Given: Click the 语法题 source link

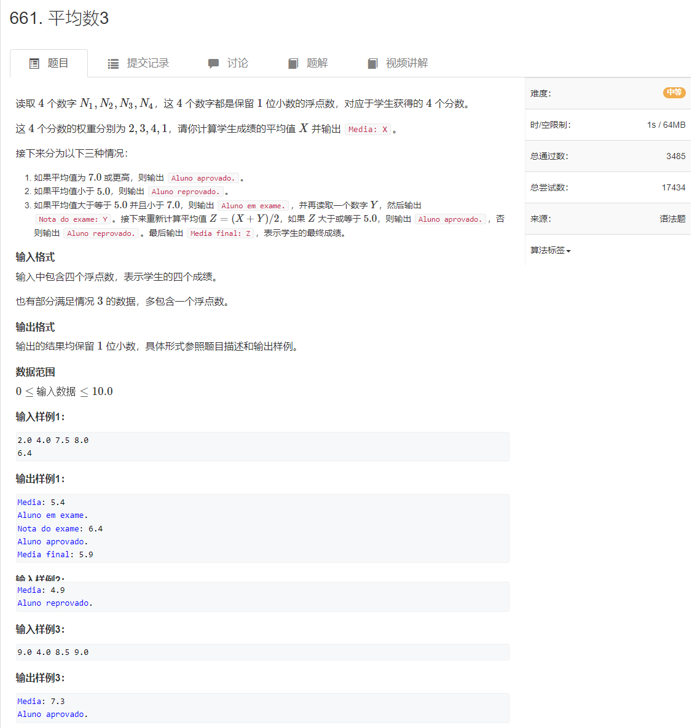Looking at the screenshot, I should 674,218.
